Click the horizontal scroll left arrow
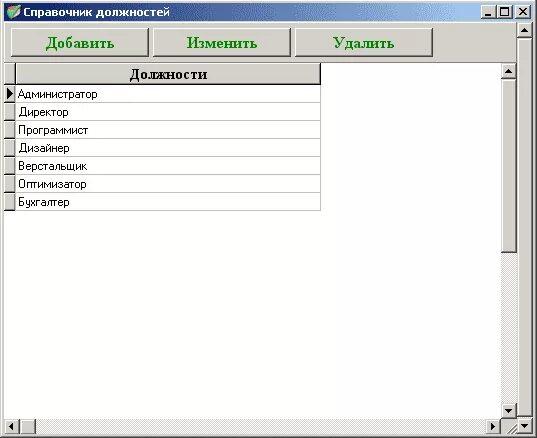Screen dimensions: 537x438 (11, 426)
